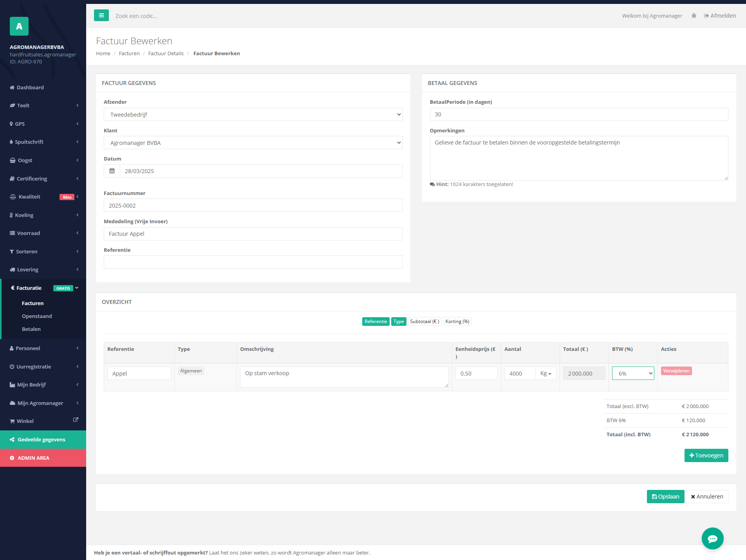Viewport: 746px width, 560px height.
Task: Open the ADMIN AREA menu item
Action: click(x=43, y=458)
